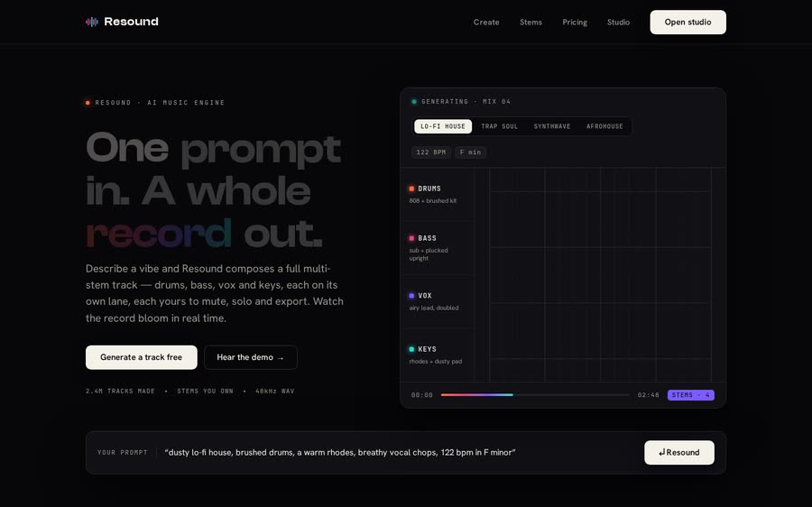Image resolution: width=812 pixels, height=507 pixels.
Task: Switch to the AFROHOUSE genre tab
Action: pyautogui.click(x=604, y=126)
